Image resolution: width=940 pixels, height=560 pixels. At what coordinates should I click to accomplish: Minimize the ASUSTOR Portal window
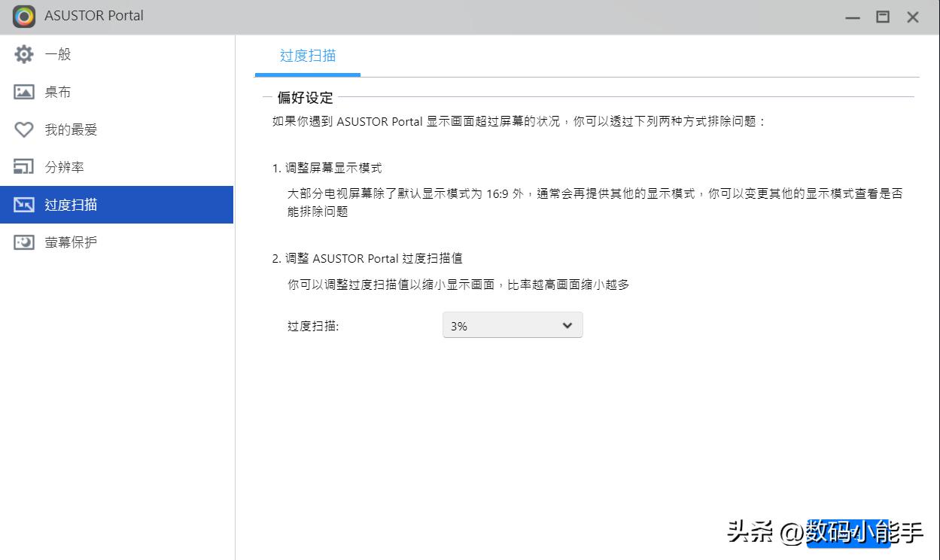pos(851,16)
